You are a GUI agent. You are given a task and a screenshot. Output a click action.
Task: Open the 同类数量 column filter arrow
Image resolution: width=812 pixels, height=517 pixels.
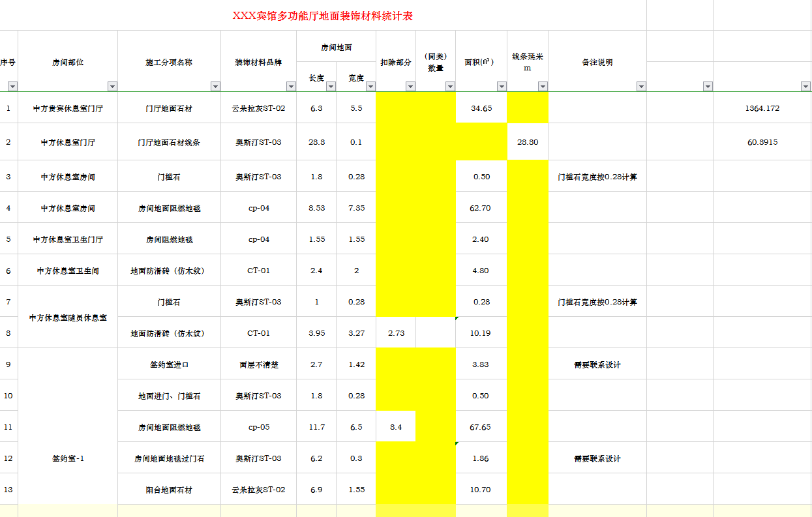[449, 85]
